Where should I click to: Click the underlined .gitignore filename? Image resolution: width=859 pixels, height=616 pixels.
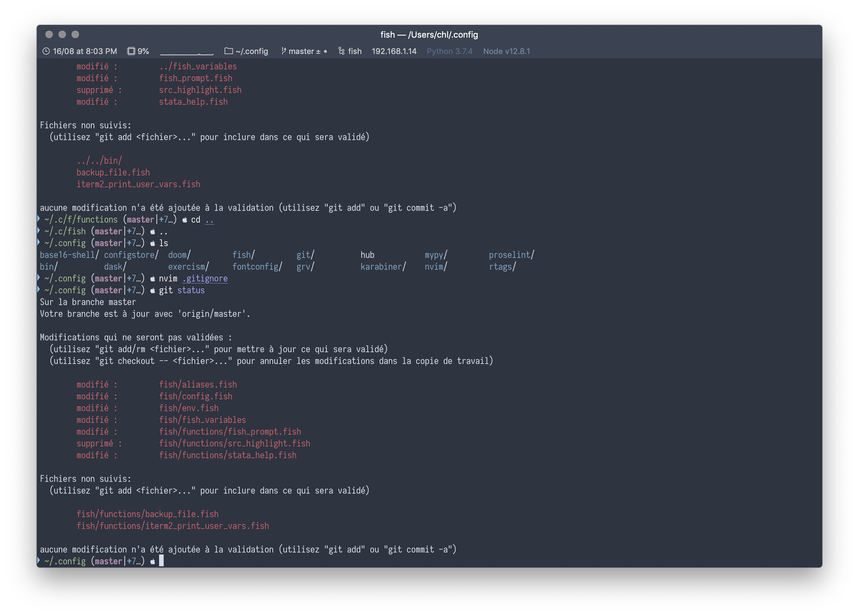[x=205, y=279]
